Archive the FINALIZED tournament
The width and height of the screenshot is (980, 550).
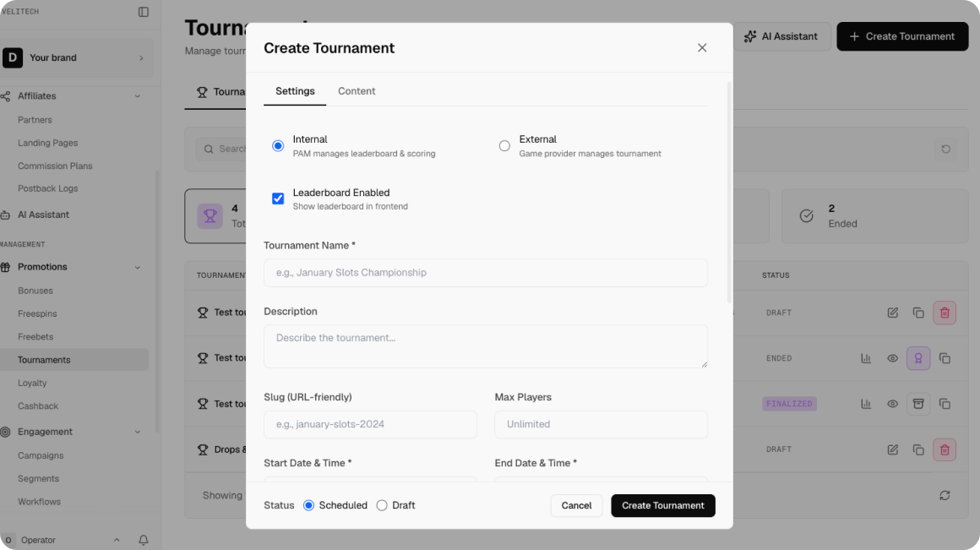pos(918,404)
